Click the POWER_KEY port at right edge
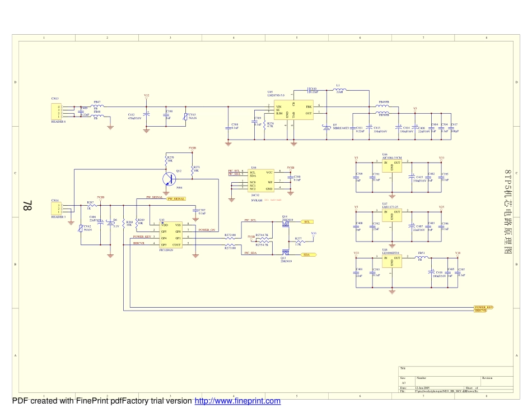 [483, 307]
